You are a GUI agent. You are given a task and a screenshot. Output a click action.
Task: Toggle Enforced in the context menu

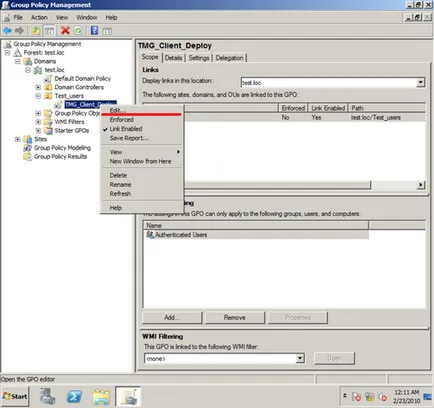pos(142,120)
